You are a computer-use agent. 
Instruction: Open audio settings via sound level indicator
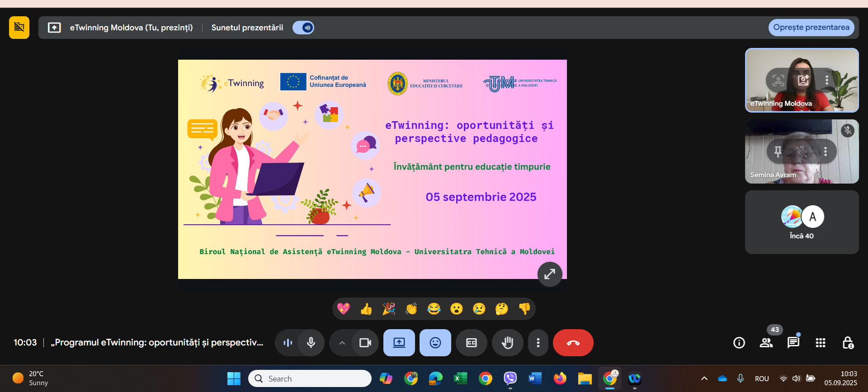(x=288, y=343)
